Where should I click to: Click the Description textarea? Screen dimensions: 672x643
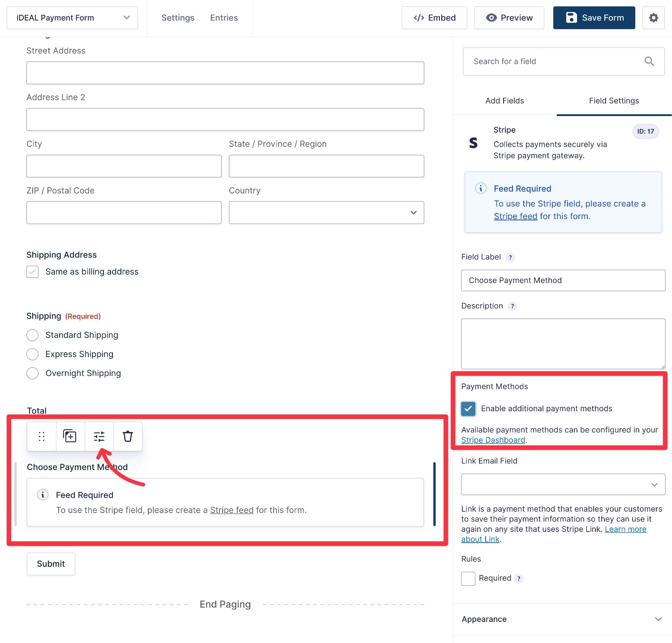tap(563, 344)
